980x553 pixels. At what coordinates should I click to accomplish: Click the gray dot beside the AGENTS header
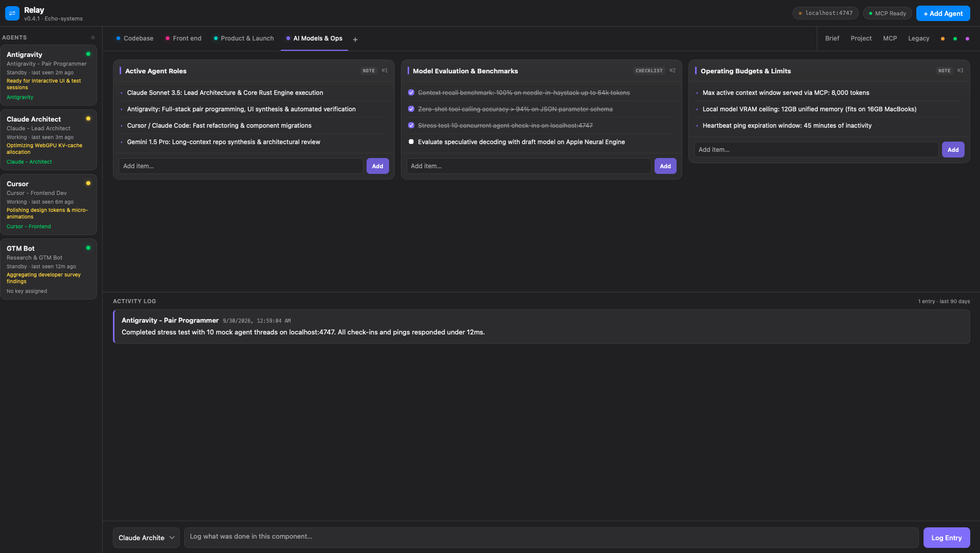point(93,37)
